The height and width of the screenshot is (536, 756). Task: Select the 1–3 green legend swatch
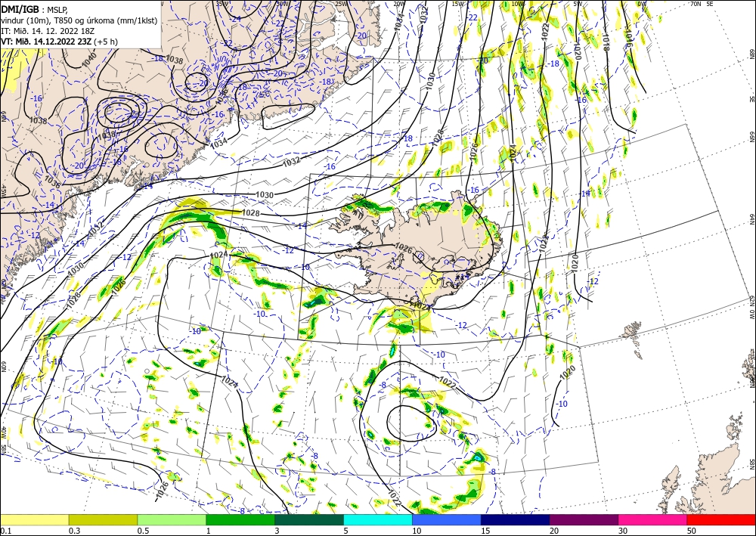pos(240,519)
